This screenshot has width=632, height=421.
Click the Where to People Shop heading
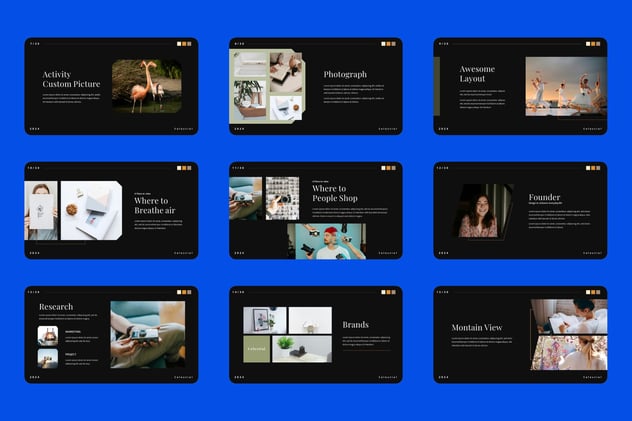[335, 193]
